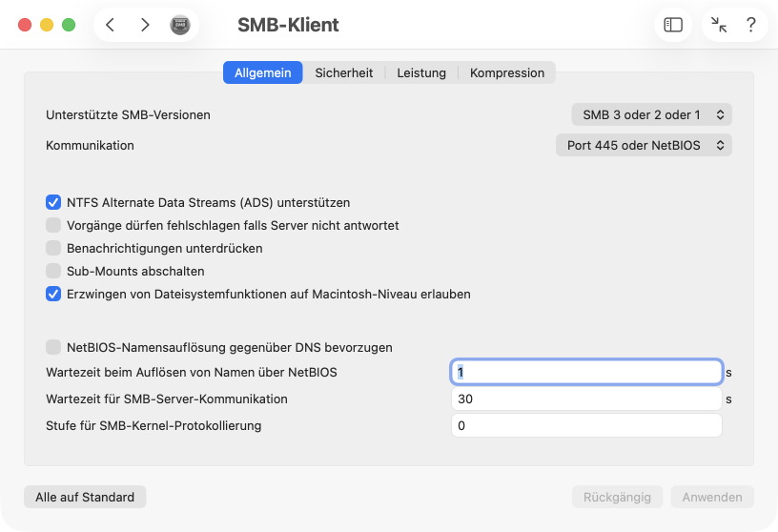Click the SMB-Klient window title
The height and width of the screenshot is (532, 778).
(288, 25)
